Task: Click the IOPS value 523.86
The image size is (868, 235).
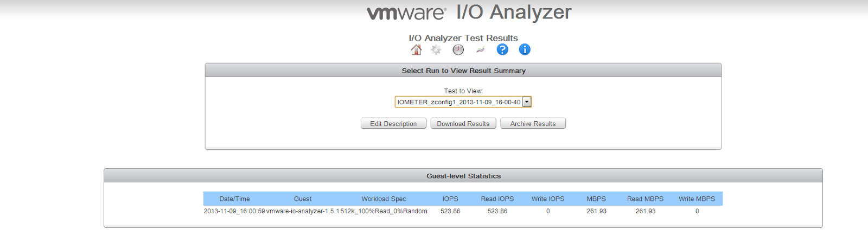Action: point(450,211)
